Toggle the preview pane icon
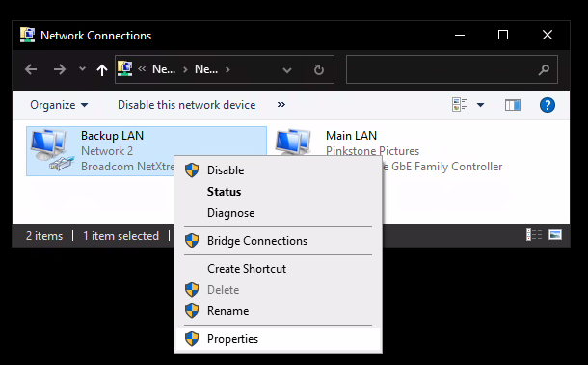Viewport: 588px width, 365px height. 512,105
